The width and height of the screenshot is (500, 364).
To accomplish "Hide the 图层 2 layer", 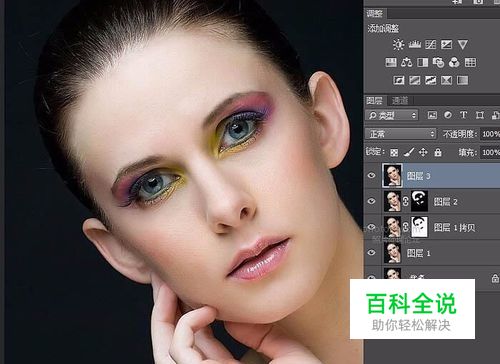I will pos(372,201).
